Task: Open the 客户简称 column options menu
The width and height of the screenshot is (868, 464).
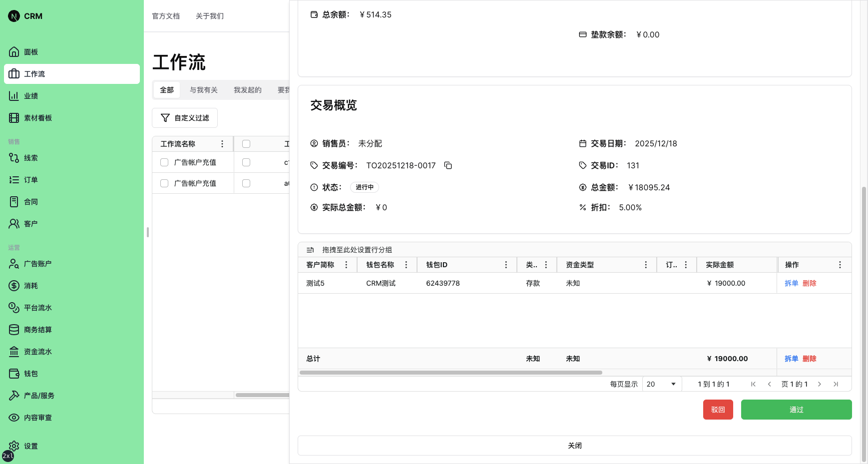Action: 347,265
